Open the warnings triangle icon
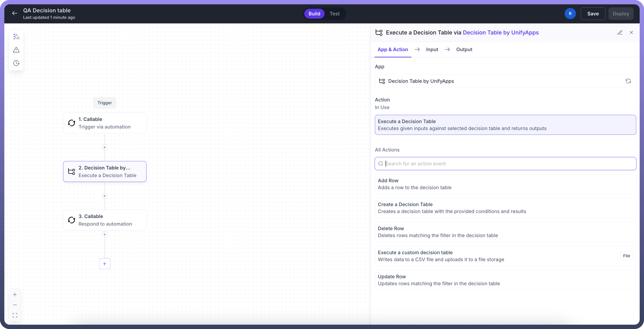This screenshot has height=329, width=644. pos(16,50)
